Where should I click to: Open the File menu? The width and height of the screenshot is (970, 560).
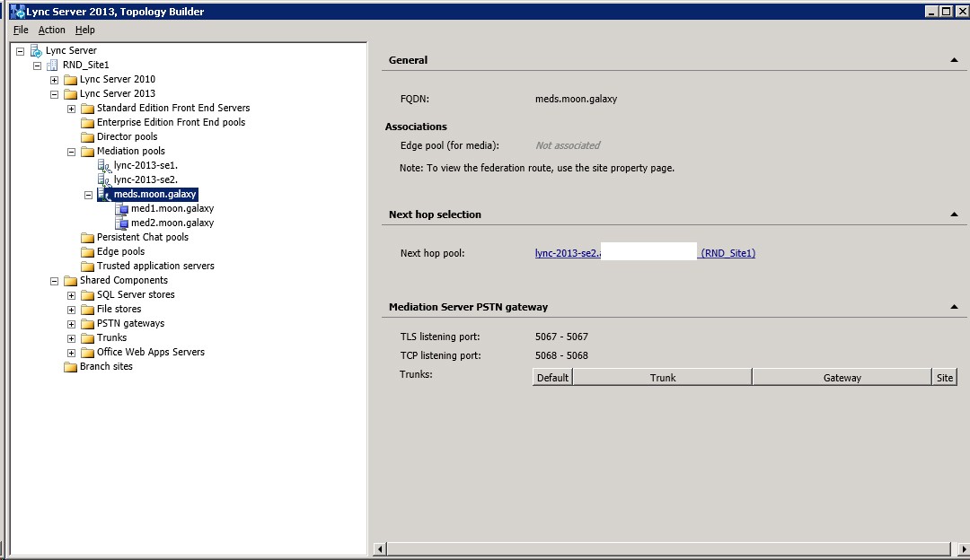(x=21, y=30)
